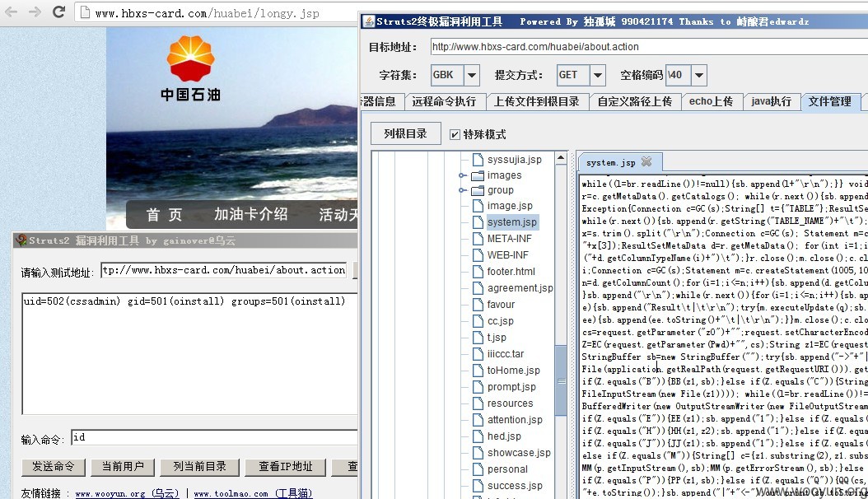Viewport: 868px width, 499px height.
Task: Close the system.jsp editor tab
Action: 646,161
